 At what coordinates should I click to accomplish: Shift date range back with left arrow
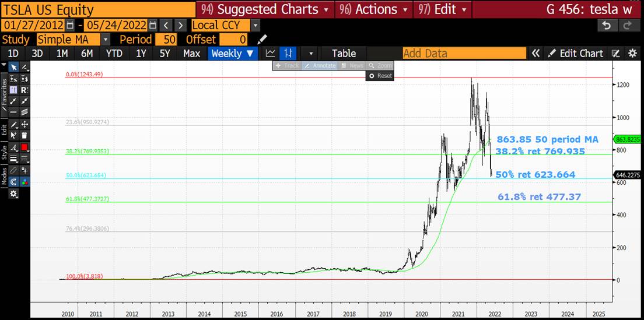166,26
